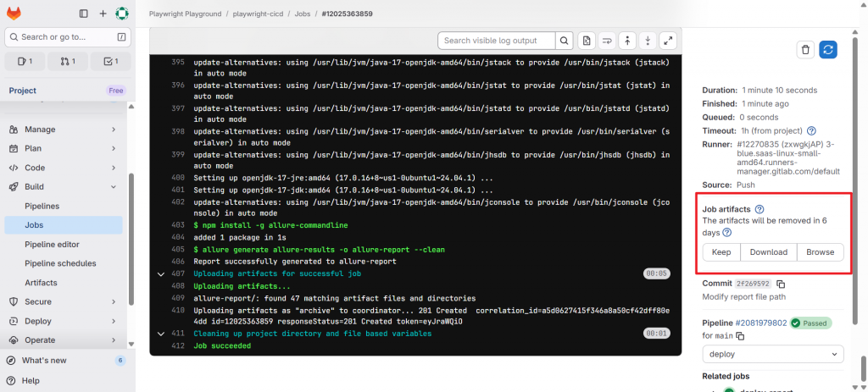Open the GitLab logo homepage
Screen dimensions: 868x392
coord(14,14)
